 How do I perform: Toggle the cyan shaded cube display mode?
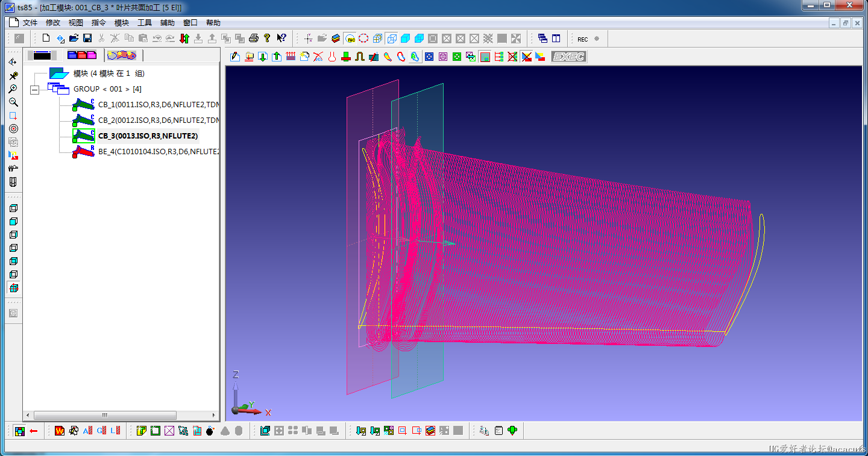pyautogui.click(x=405, y=39)
